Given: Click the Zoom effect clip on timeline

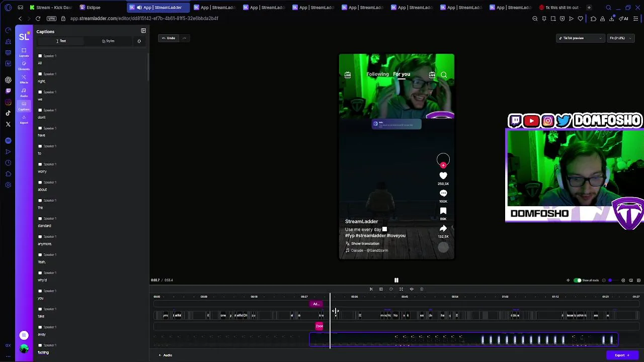Looking at the screenshot, I should (x=319, y=326).
